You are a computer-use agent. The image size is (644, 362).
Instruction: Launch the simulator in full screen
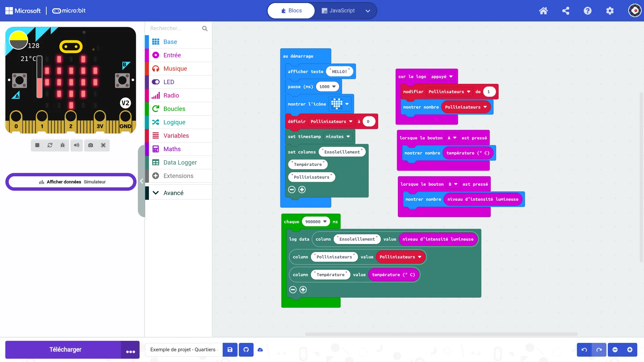pos(103,145)
